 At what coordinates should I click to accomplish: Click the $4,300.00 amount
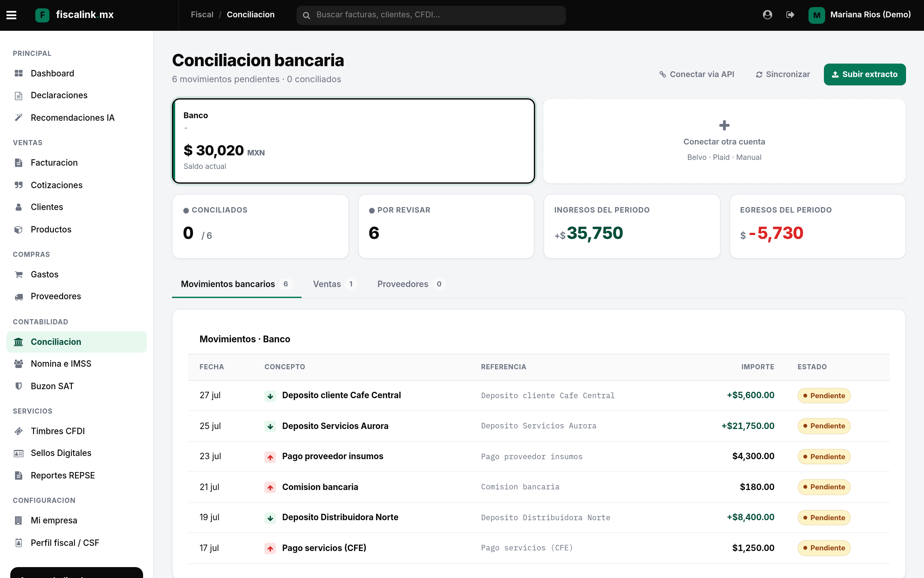pyautogui.click(x=753, y=456)
